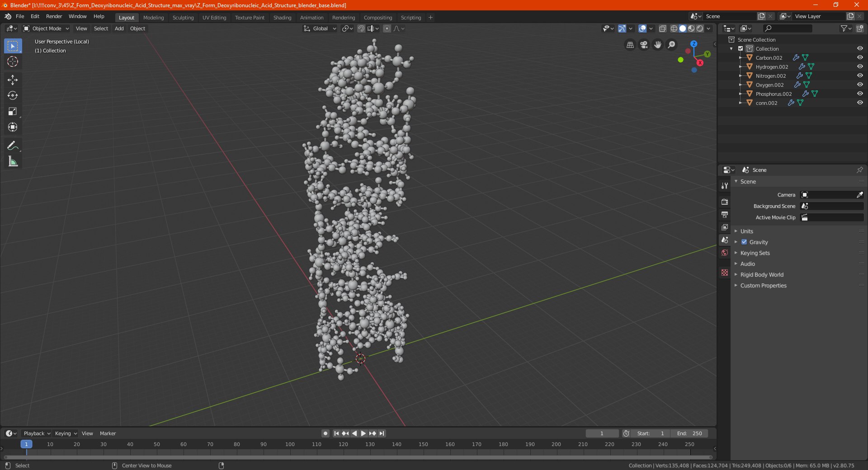Open the Playback dropdown
Image resolution: width=868 pixels, height=470 pixels.
coord(37,433)
